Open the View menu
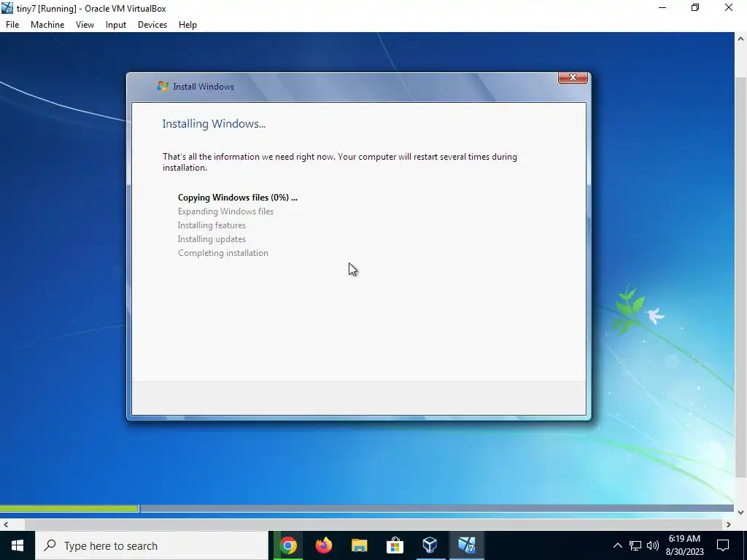Screen dimensions: 747x560 point(85,25)
